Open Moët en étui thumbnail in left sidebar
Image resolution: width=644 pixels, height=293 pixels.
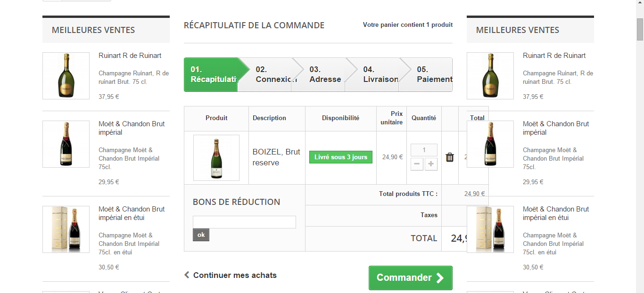(x=66, y=229)
